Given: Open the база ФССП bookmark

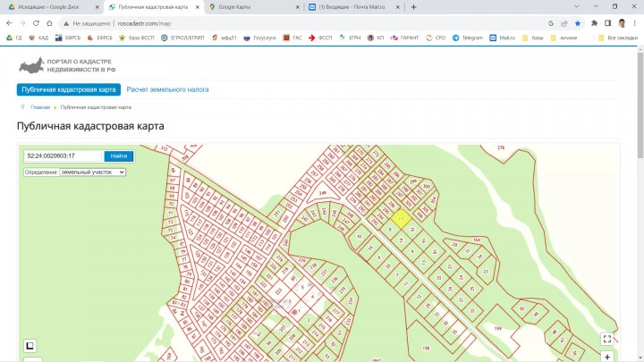Looking at the screenshot, I should click(x=137, y=38).
